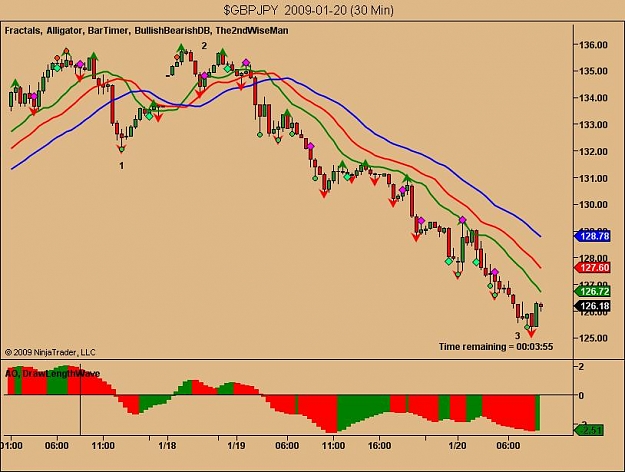
Task: Click the Time remaining = 00:03:55 text
Action: tap(496, 346)
